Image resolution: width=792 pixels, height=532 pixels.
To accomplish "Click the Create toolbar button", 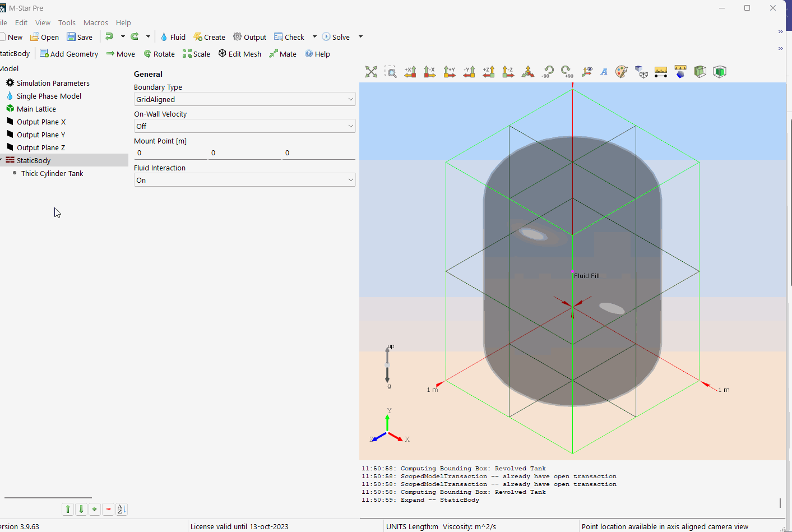I will click(209, 37).
